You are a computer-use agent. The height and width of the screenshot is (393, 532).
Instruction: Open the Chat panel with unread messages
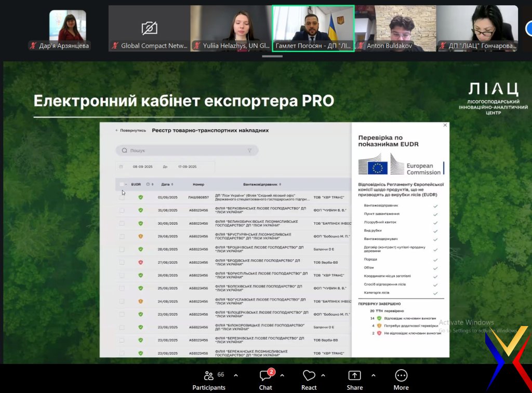click(265, 380)
